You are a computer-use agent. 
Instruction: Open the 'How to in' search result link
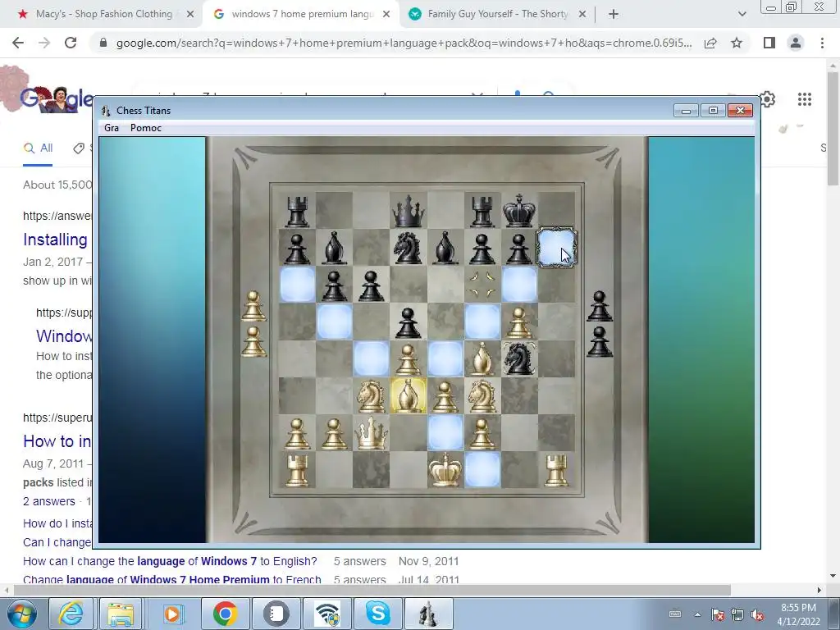(x=57, y=441)
